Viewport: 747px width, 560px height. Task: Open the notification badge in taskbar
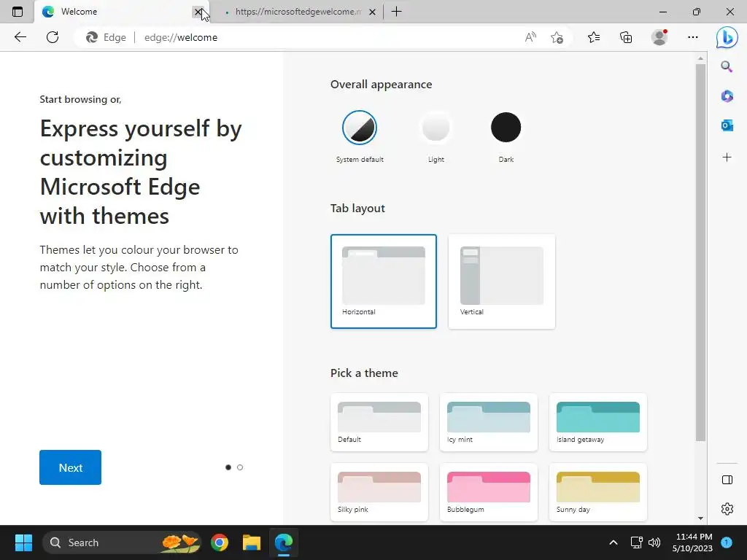pyautogui.click(x=727, y=542)
